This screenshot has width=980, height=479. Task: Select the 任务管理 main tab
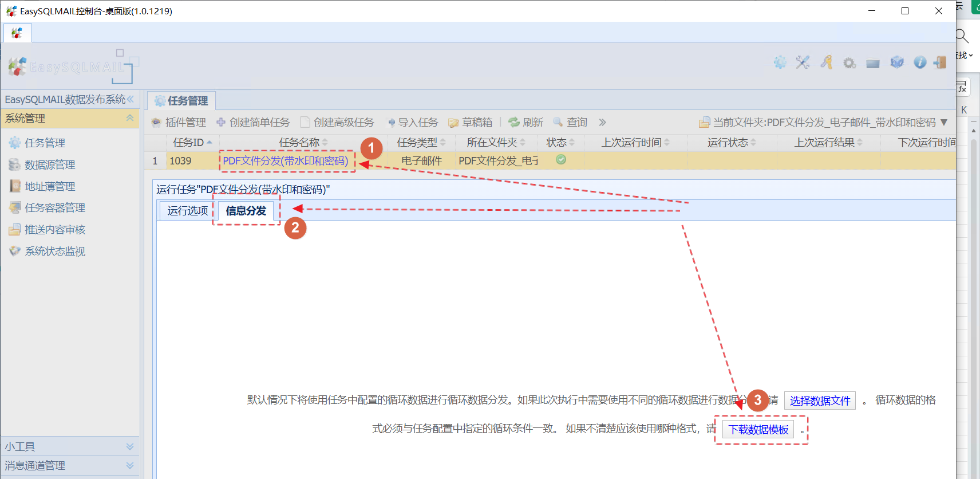click(181, 101)
